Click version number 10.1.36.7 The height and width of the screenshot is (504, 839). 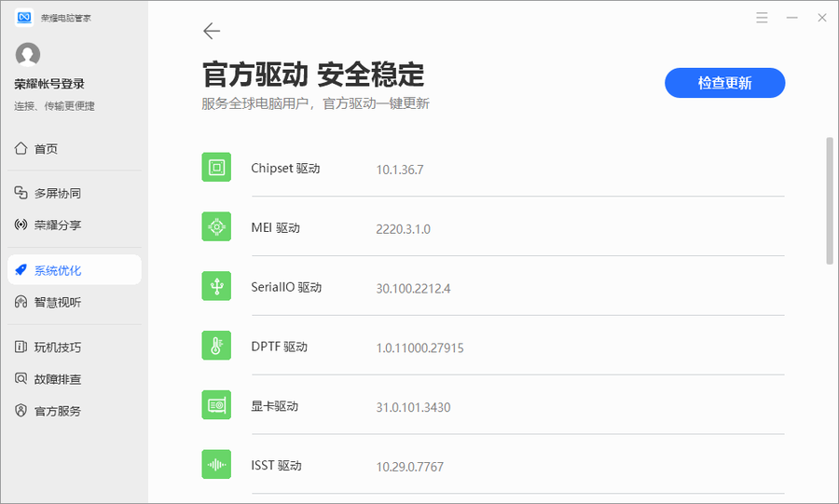pos(400,170)
